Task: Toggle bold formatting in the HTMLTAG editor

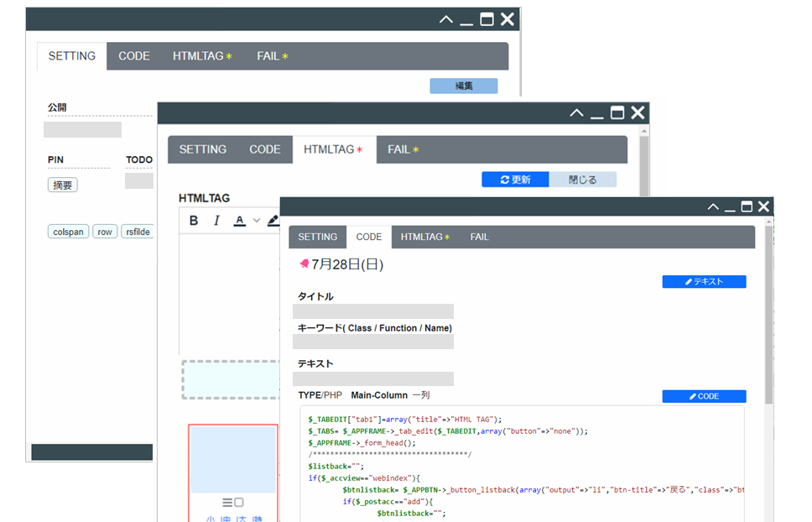Action: pos(194,221)
